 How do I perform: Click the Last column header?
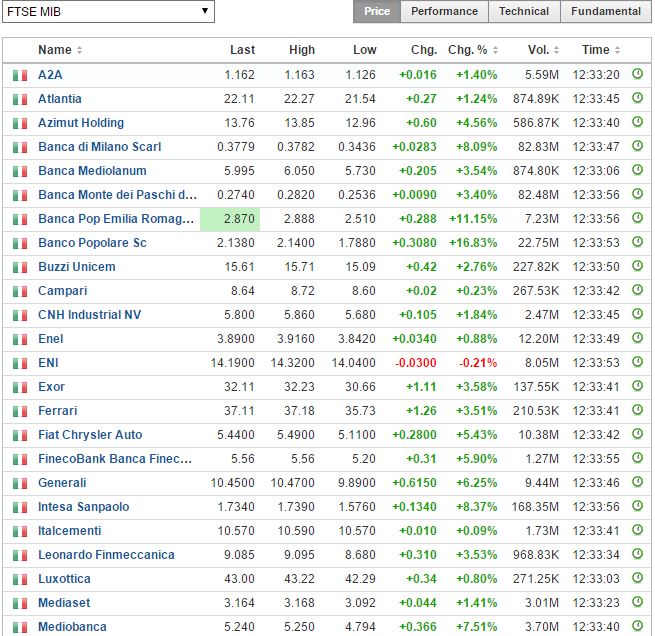click(242, 50)
